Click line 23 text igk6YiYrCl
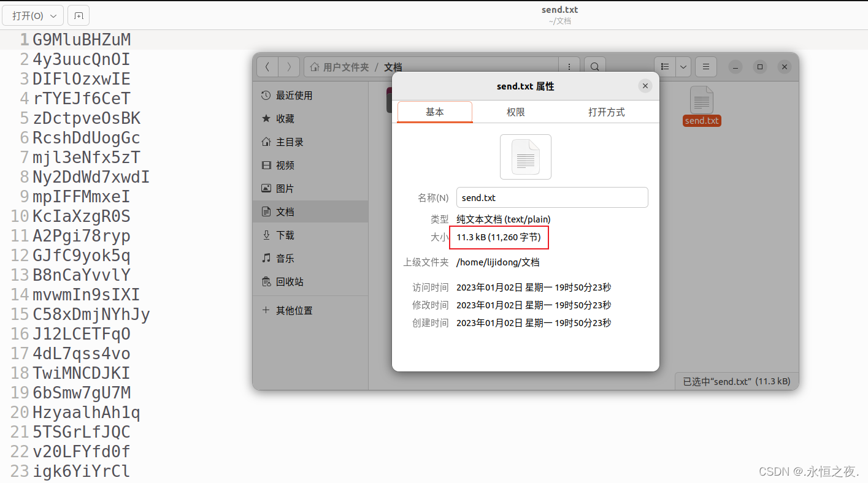Image resolution: width=868 pixels, height=483 pixels. click(82, 471)
